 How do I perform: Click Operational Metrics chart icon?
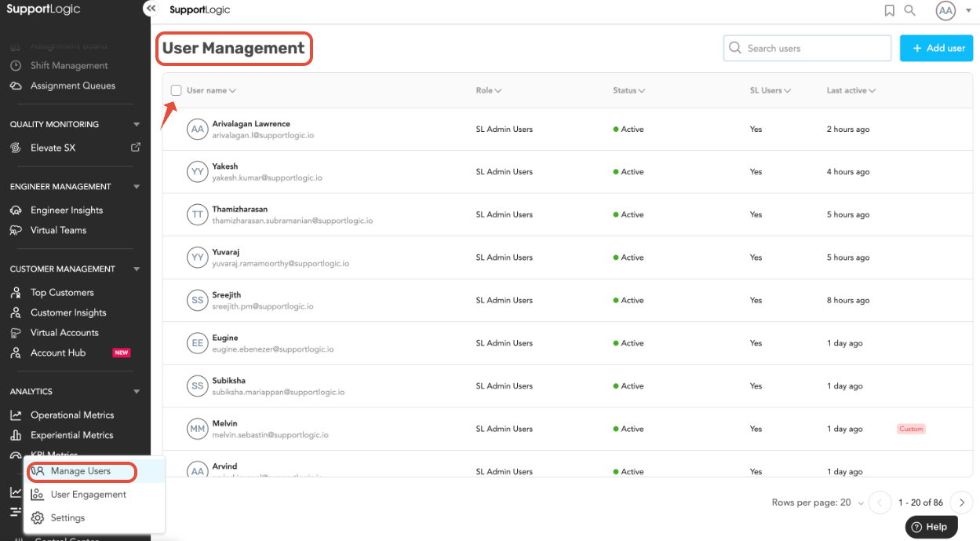(x=16, y=415)
